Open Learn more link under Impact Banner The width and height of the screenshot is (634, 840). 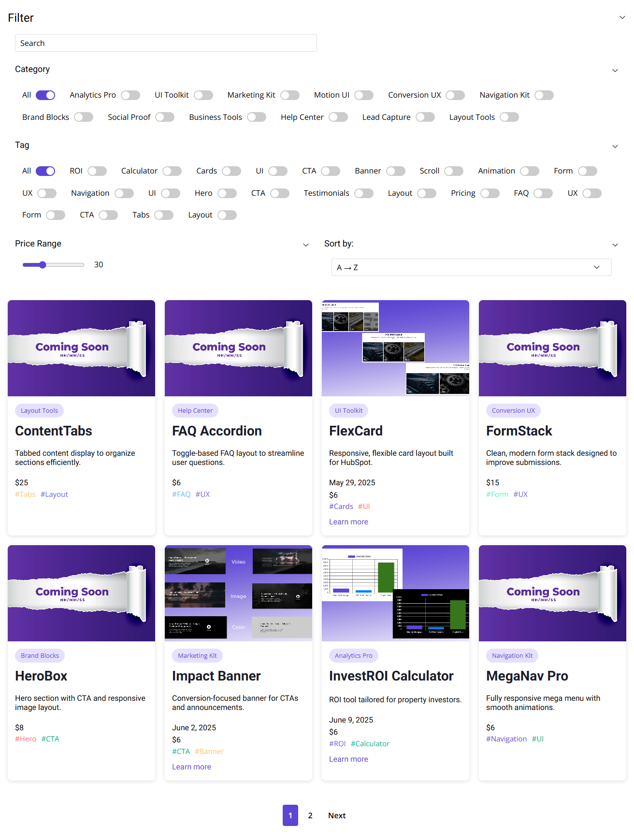pos(191,767)
